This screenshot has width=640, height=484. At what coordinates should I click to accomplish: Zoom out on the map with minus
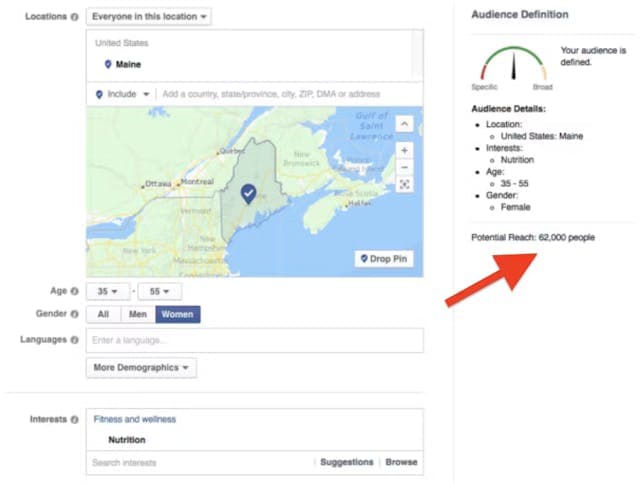tap(404, 166)
